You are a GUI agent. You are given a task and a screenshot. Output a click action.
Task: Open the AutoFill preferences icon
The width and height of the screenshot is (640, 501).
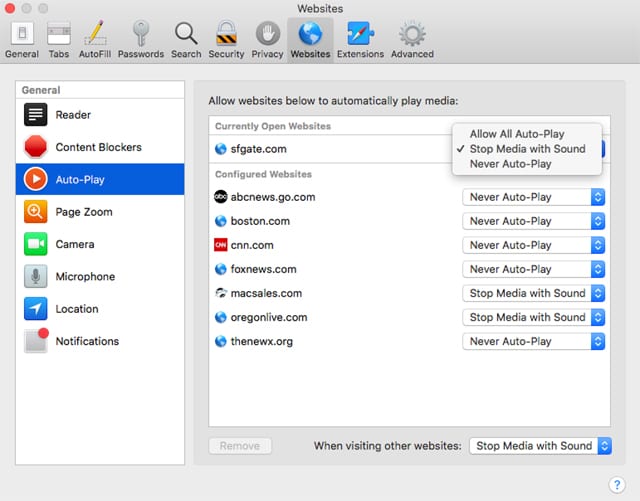95,38
